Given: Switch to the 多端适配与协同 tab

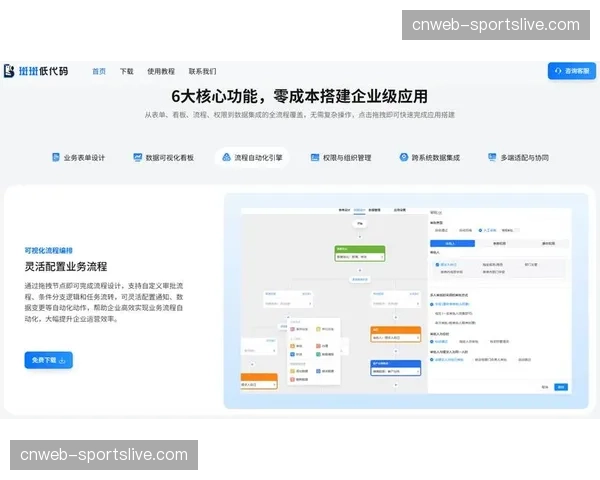Looking at the screenshot, I should pyautogui.click(x=518, y=157).
